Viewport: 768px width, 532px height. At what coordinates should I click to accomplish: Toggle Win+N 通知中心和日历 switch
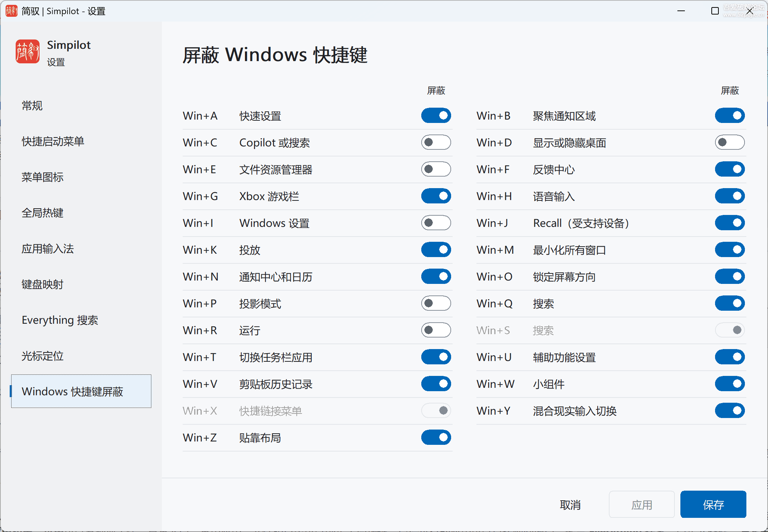[x=436, y=276]
